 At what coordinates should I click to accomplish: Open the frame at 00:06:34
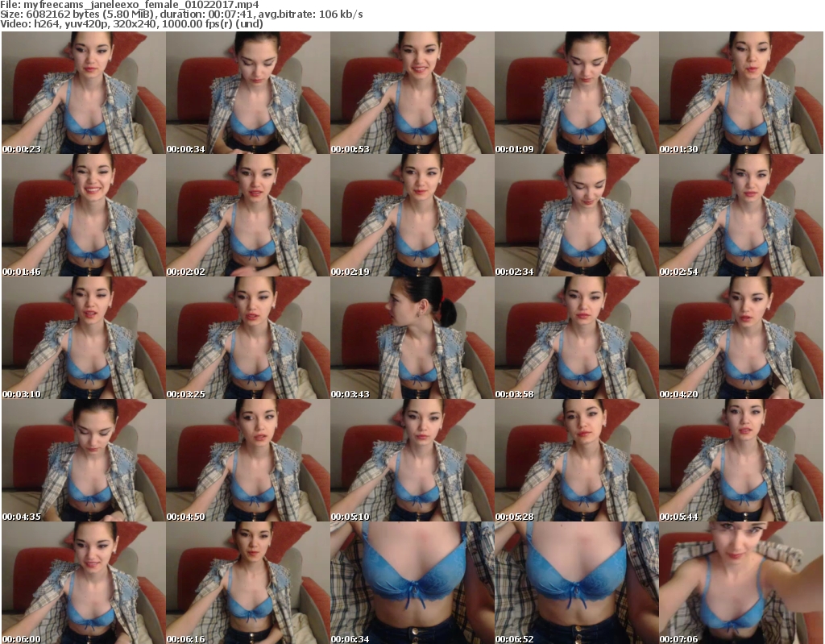(412, 583)
